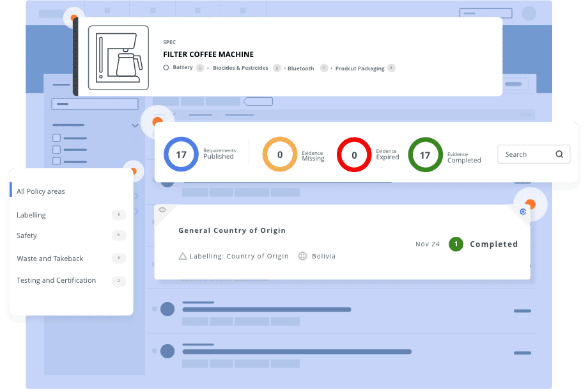
Task: Click the Labelling triangle icon
Action: 183,257
